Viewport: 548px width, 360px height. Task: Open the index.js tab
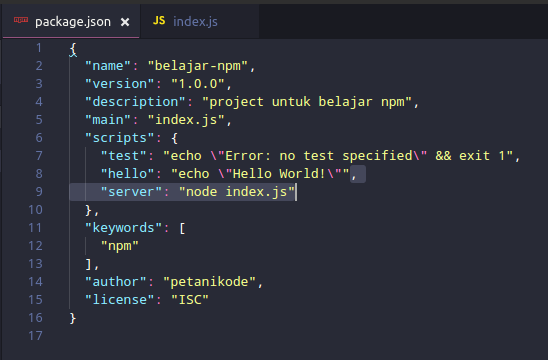(x=200, y=22)
